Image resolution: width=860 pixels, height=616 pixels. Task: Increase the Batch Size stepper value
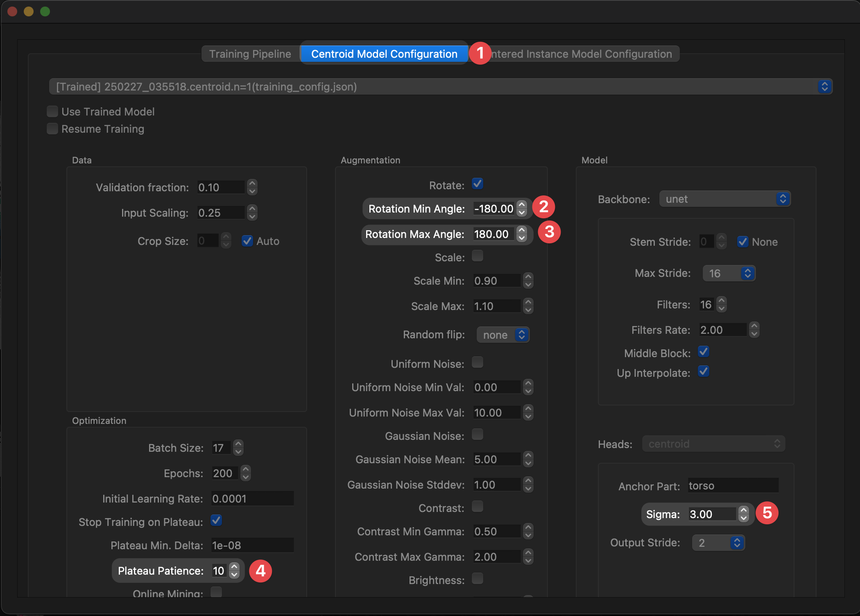pyautogui.click(x=238, y=444)
